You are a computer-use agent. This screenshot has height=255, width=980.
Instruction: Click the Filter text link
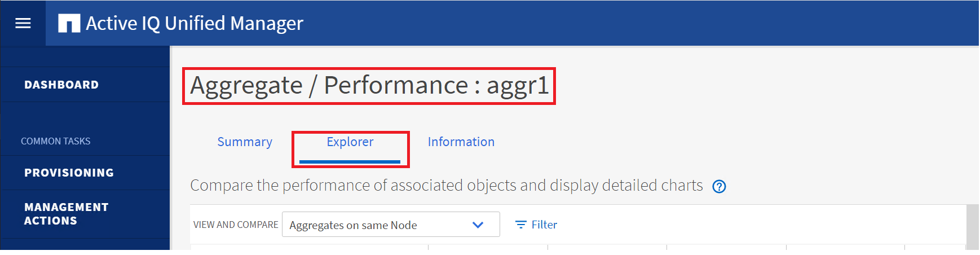[x=544, y=225]
